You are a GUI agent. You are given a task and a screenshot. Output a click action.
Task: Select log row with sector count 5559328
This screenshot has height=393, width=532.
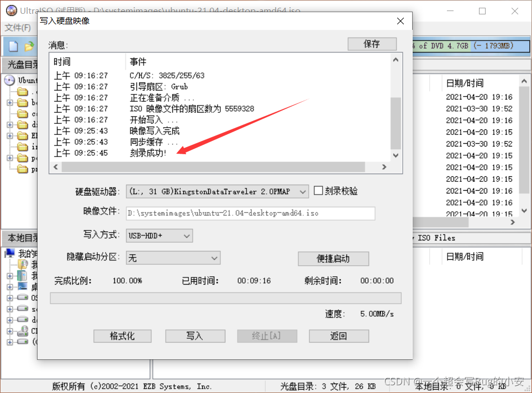pyautogui.click(x=220, y=108)
